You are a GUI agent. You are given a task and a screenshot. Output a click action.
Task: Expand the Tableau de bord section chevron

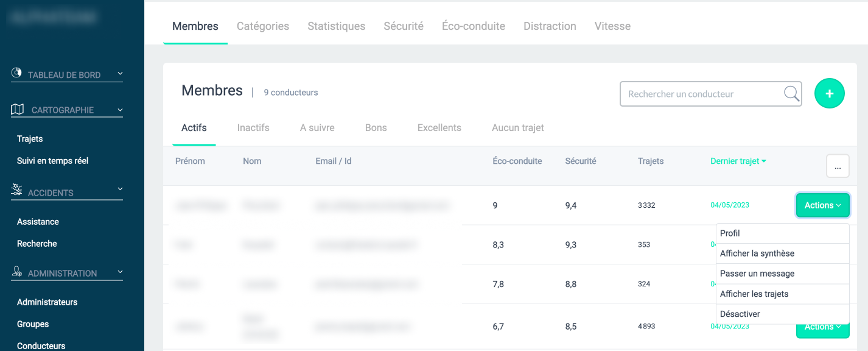(120, 74)
